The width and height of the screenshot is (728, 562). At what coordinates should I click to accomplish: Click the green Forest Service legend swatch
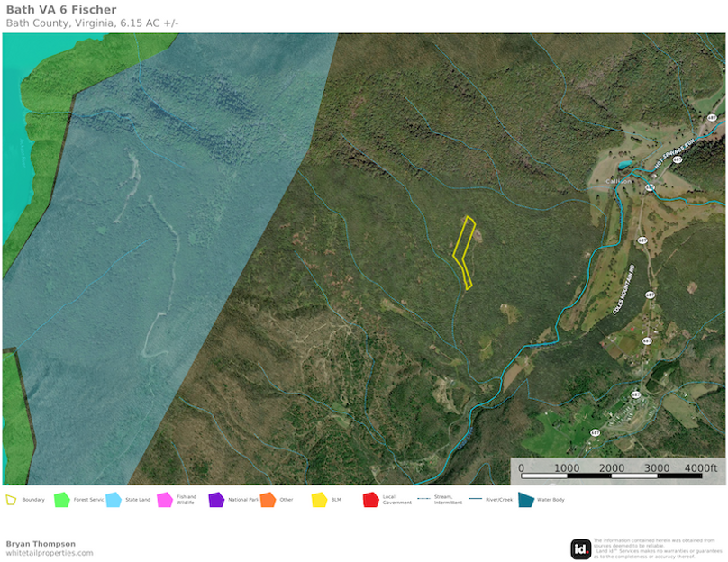point(61,499)
